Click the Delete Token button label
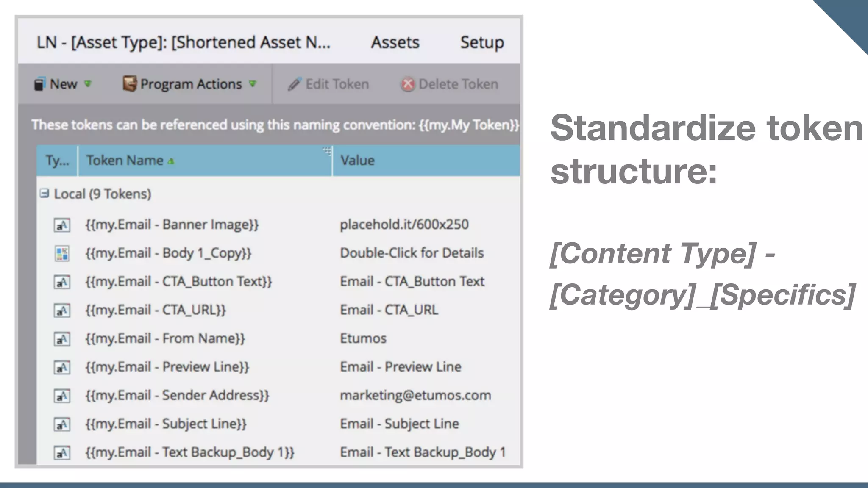 pos(459,84)
